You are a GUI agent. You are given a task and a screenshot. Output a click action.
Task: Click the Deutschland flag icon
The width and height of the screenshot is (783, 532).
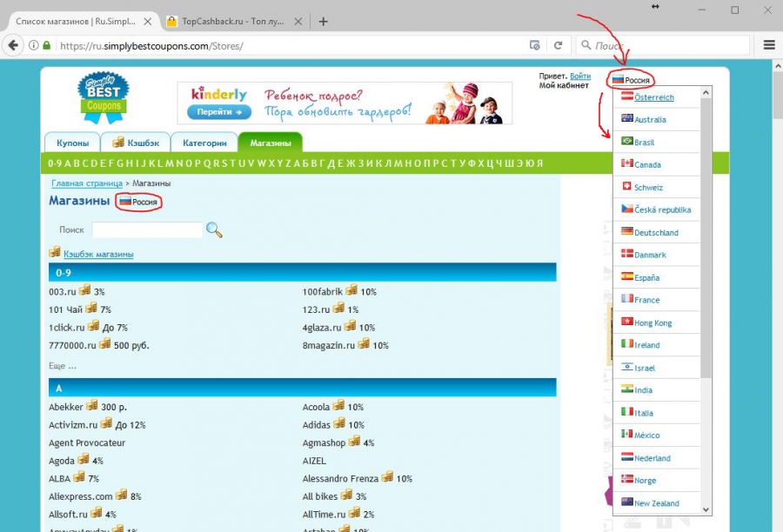tap(627, 231)
